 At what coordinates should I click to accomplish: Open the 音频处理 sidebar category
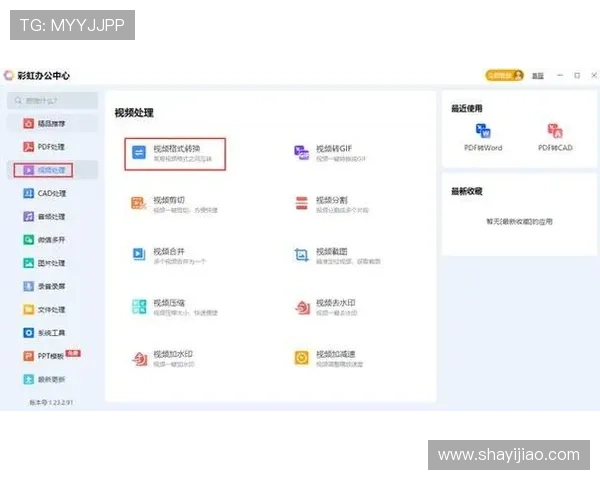52,217
